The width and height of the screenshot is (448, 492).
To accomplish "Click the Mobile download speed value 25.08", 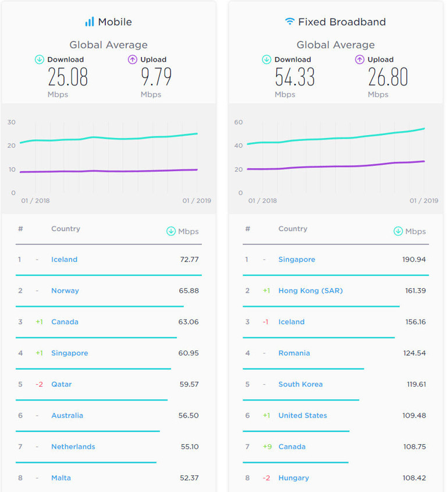I will click(x=67, y=77).
